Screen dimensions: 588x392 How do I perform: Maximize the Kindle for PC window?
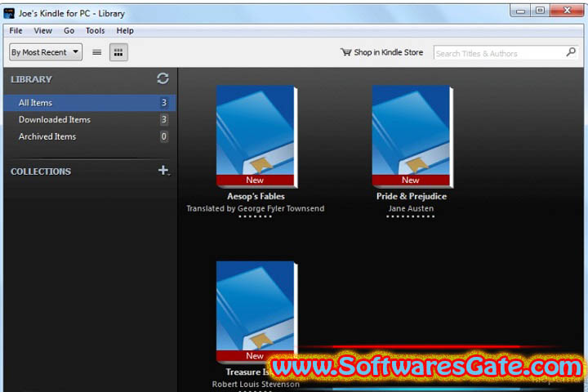tap(540, 11)
